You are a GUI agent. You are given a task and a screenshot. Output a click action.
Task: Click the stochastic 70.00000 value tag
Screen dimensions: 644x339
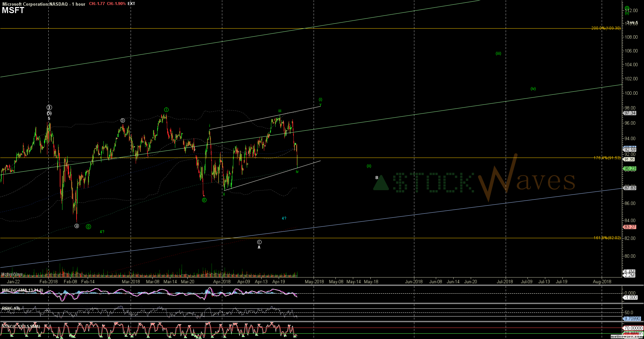pyautogui.click(x=633, y=328)
